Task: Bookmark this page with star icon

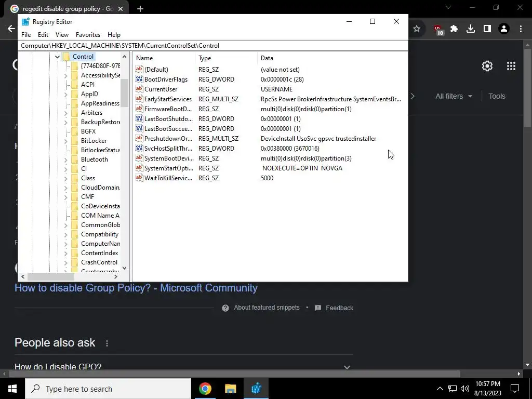Action: 417,29
